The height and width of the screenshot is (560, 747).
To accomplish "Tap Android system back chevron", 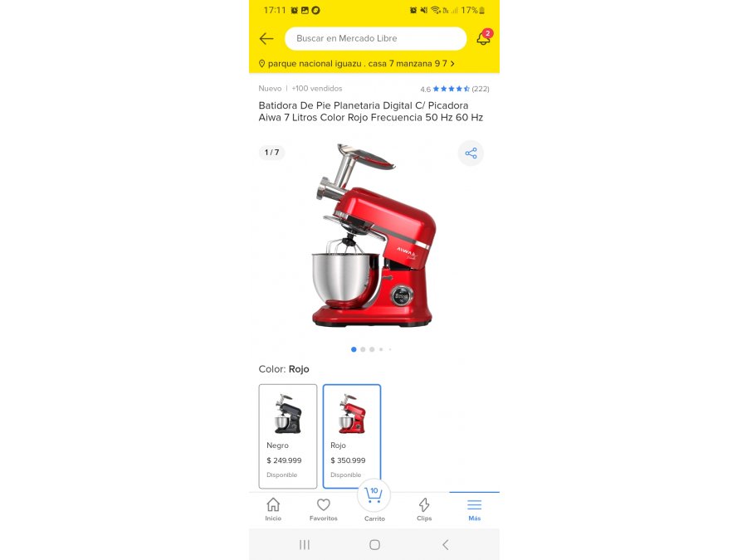I will click(446, 545).
